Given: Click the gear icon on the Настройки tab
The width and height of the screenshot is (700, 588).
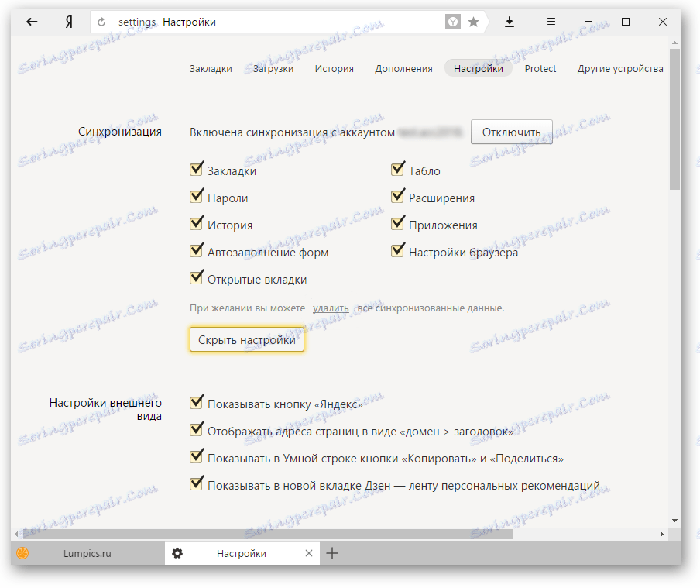Looking at the screenshot, I should point(177,553).
